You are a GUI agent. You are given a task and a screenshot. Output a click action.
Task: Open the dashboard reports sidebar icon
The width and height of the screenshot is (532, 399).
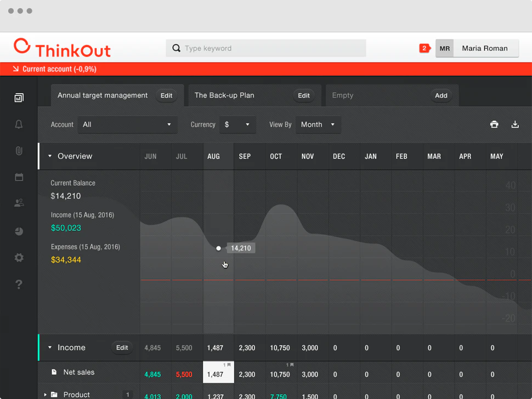pos(19,98)
